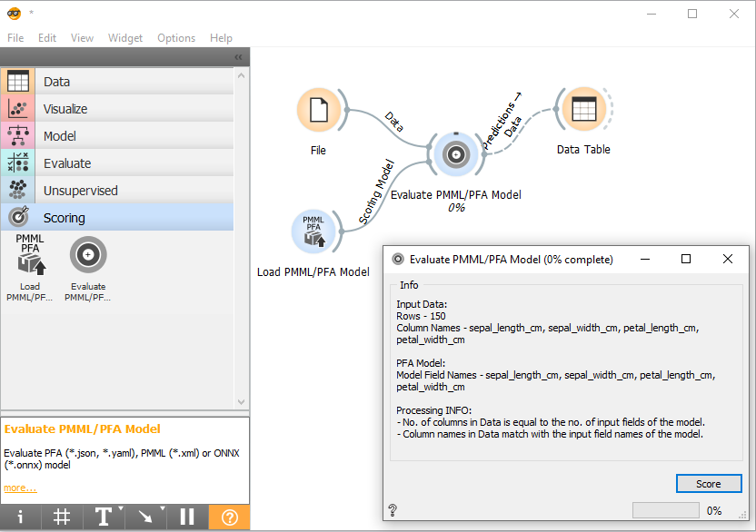The width and height of the screenshot is (756, 532).
Task: Open the Evaluate widget category
Action: [117, 163]
